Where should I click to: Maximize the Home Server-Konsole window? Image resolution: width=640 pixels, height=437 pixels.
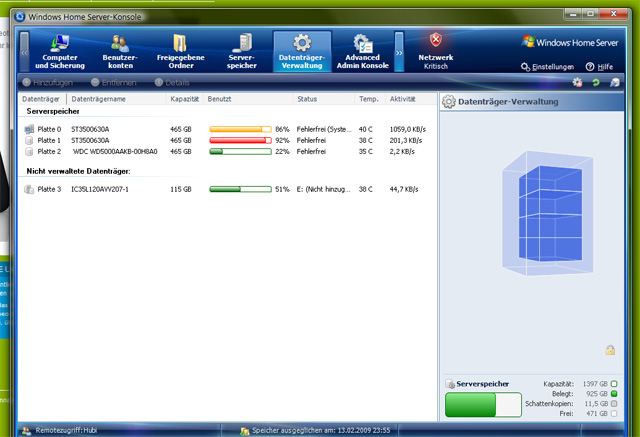pos(590,14)
